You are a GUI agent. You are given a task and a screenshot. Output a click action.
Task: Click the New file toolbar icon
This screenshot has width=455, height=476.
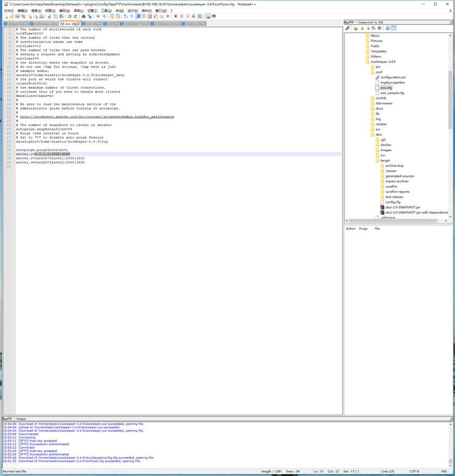[6, 17]
